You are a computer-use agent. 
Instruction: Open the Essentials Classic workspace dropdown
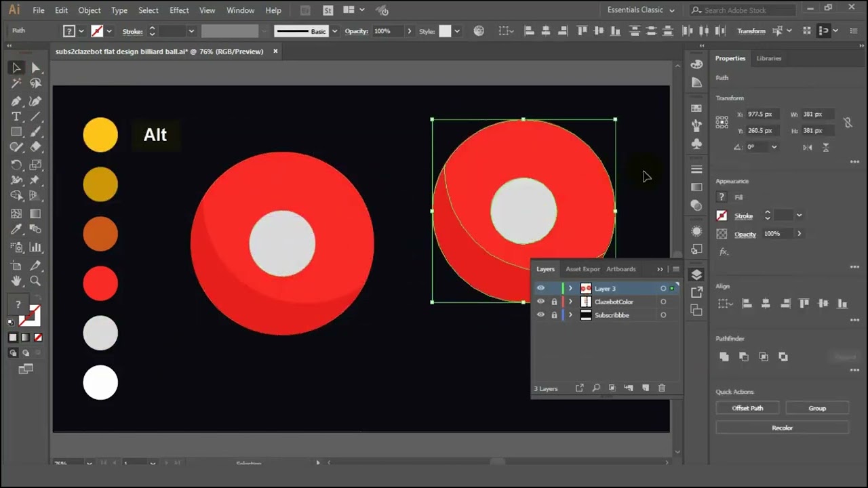(642, 10)
